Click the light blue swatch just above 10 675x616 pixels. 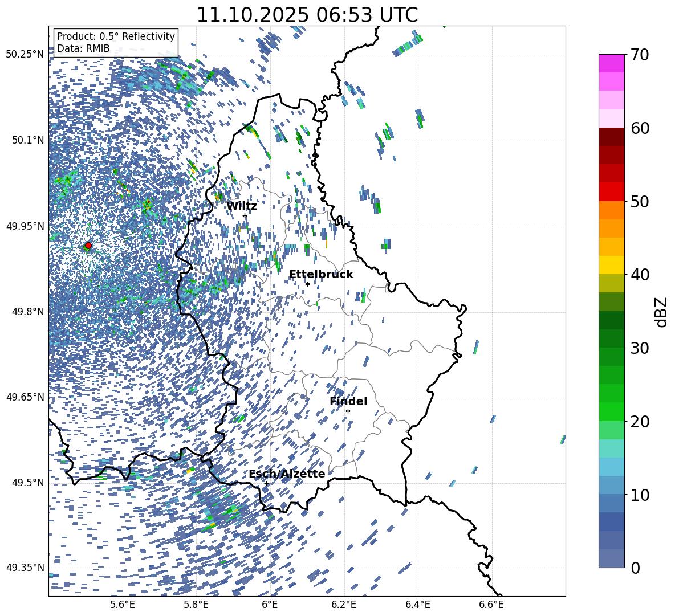[x=611, y=485]
